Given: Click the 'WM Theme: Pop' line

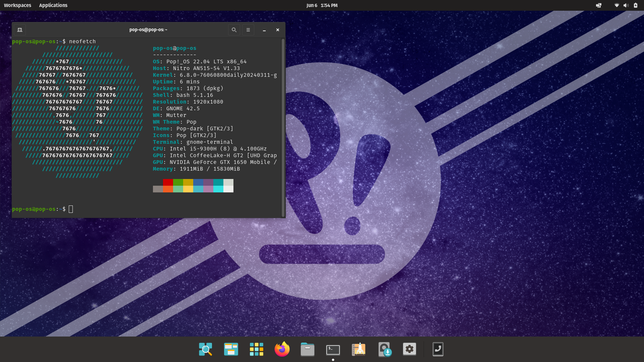Looking at the screenshot, I should 175,122.
